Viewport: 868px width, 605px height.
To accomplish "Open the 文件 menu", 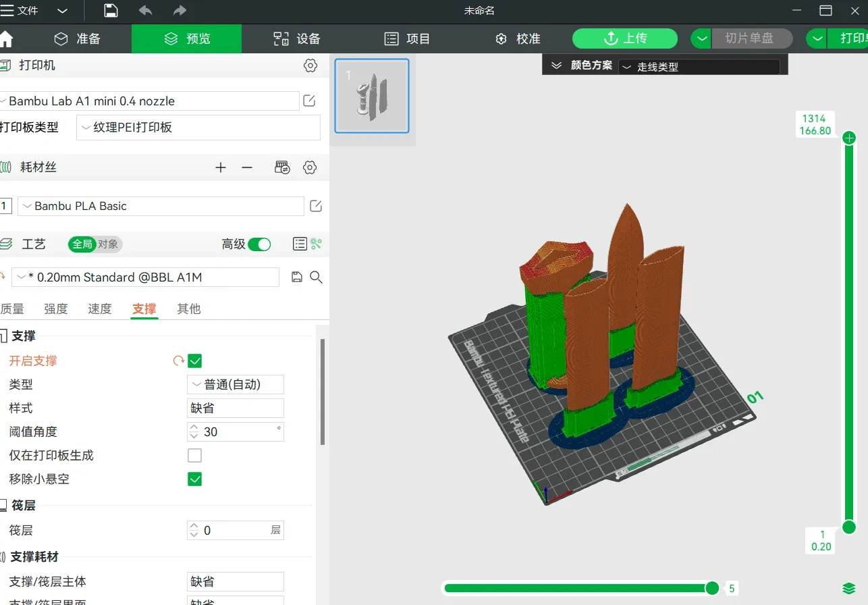I will point(20,11).
